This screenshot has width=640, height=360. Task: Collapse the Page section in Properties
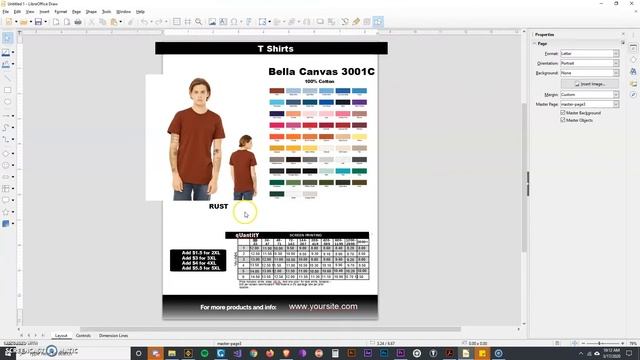535,44
